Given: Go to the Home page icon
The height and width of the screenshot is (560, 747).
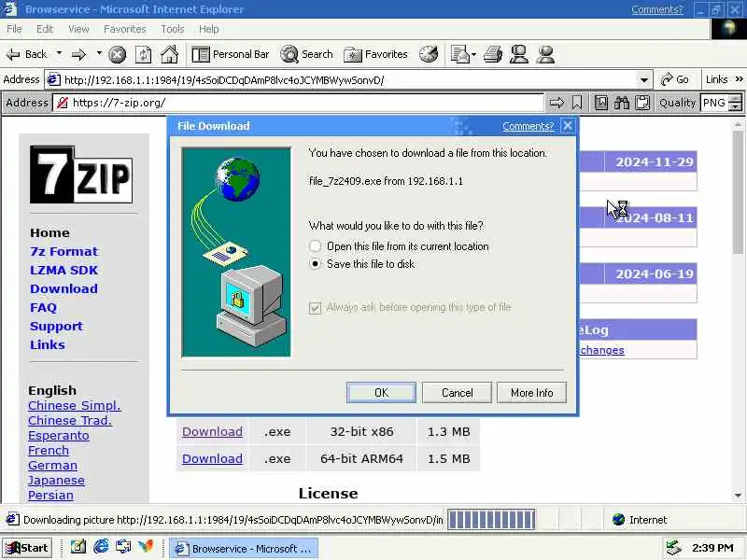Looking at the screenshot, I should point(170,55).
